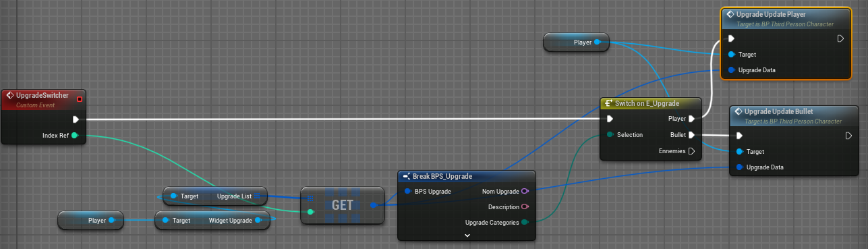Click the green Index Ref output pin

pyautogui.click(x=75, y=136)
